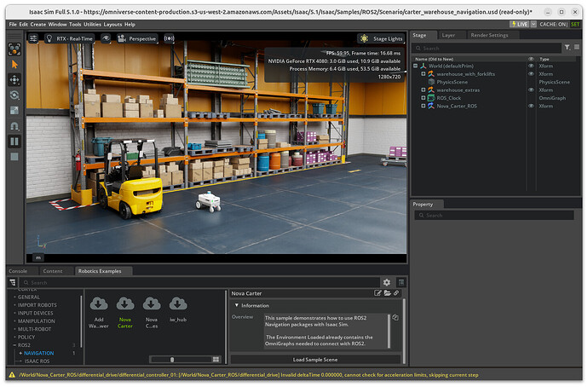This screenshot has height=387, width=588.
Task: Switch to the Render Settings tab
Action: (x=489, y=35)
